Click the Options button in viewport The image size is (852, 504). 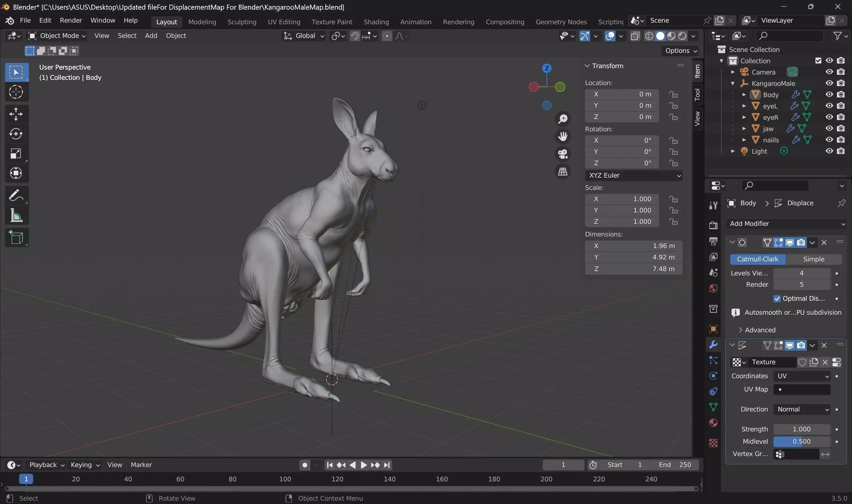(x=681, y=51)
